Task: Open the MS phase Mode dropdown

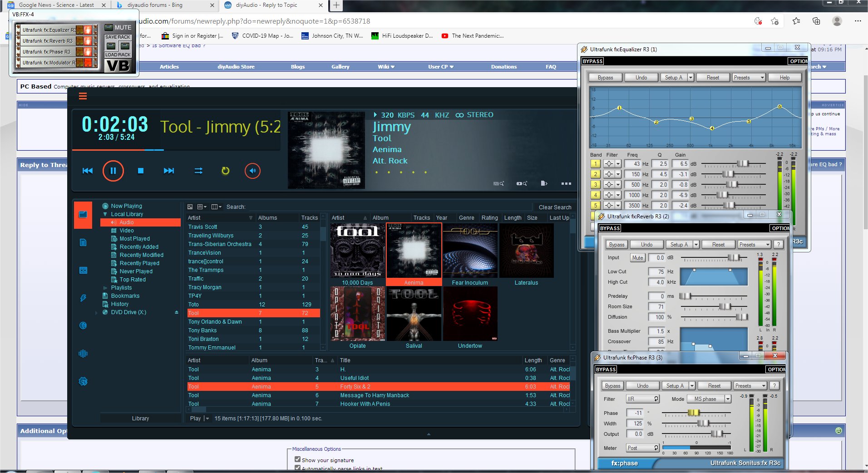Action: click(x=708, y=399)
